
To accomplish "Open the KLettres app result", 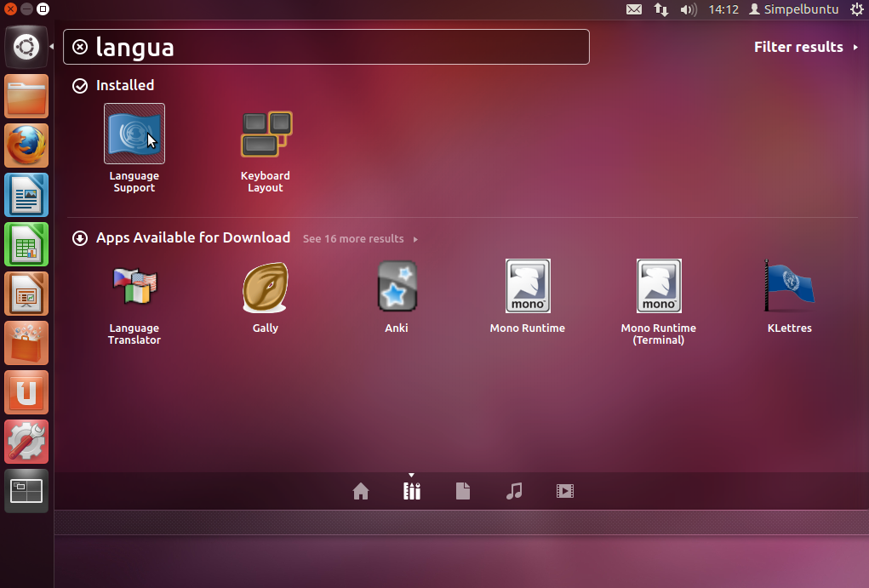I will click(x=789, y=287).
